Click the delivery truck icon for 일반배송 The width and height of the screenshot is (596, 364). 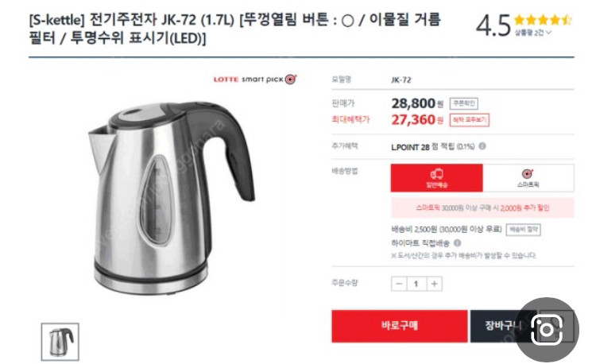point(437,174)
